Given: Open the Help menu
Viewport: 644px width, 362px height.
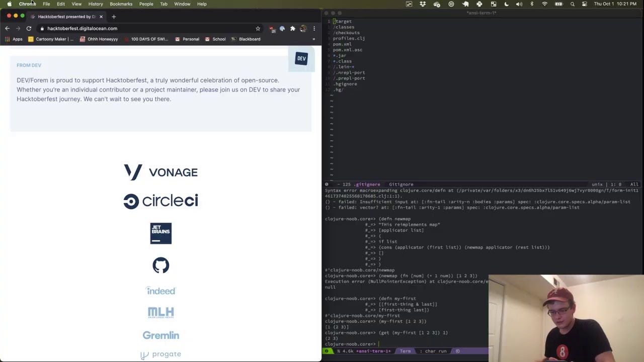Looking at the screenshot, I should [202, 4].
